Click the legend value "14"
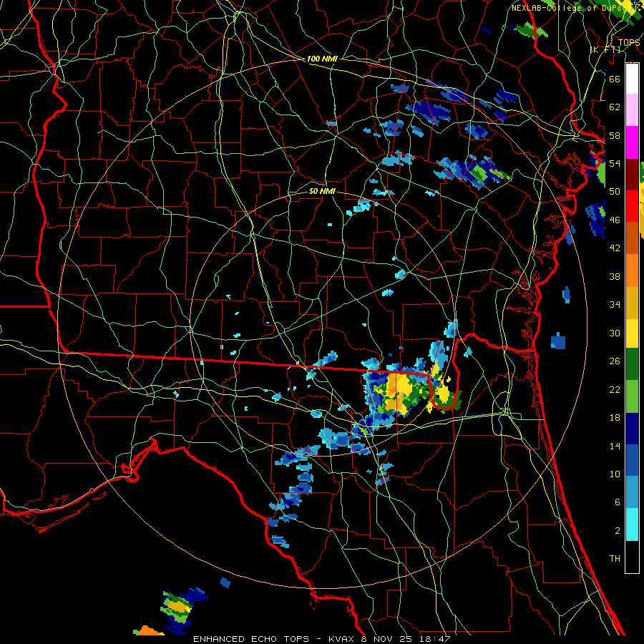The width and height of the screenshot is (644, 644). [615, 446]
